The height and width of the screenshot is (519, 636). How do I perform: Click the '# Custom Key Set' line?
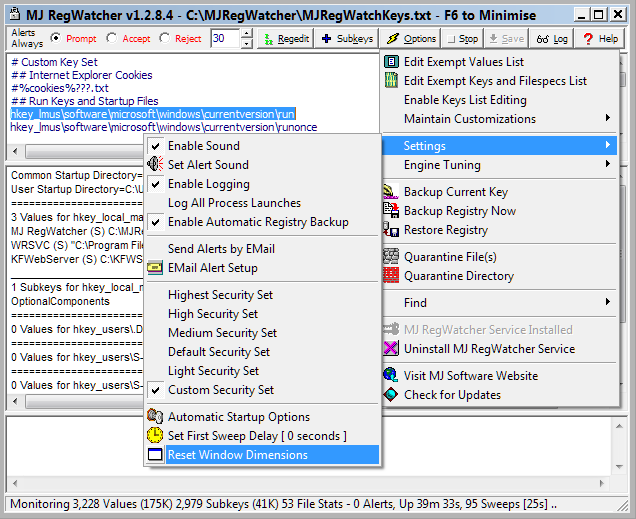click(x=54, y=62)
